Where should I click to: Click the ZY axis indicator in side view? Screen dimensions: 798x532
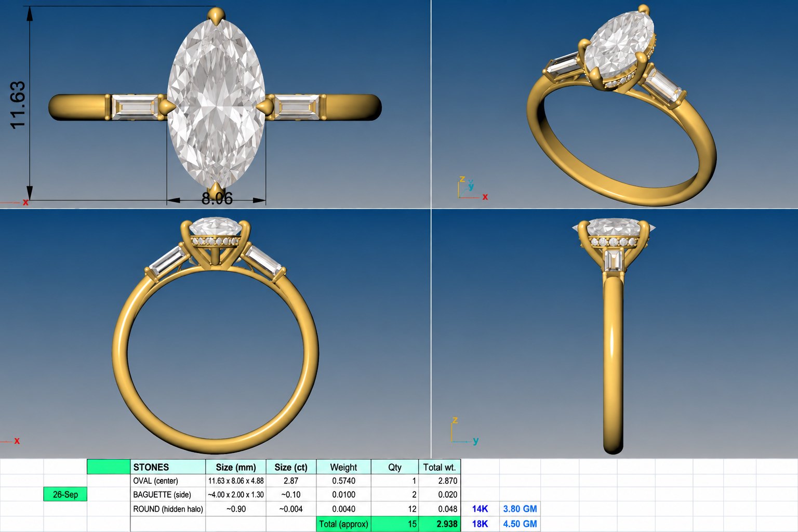tap(464, 431)
